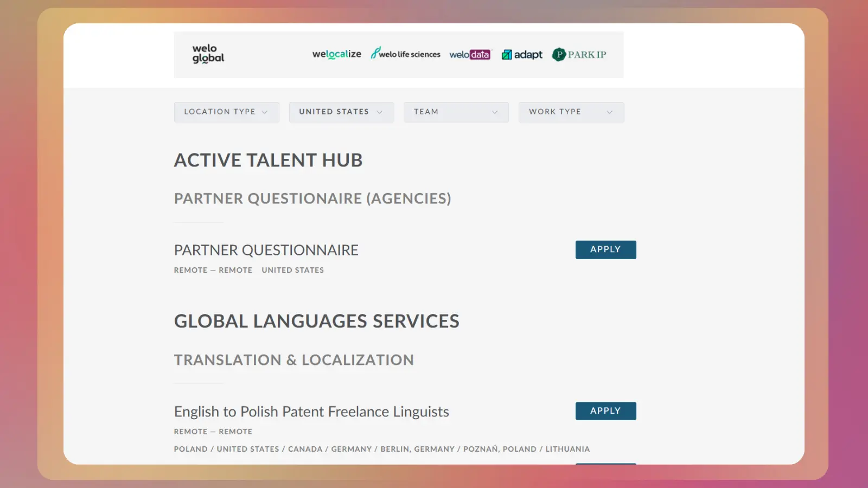Image resolution: width=868 pixels, height=488 pixels.
Task: Apply to the Partner Questionnaire posting
Action: (x=605, y=249)
